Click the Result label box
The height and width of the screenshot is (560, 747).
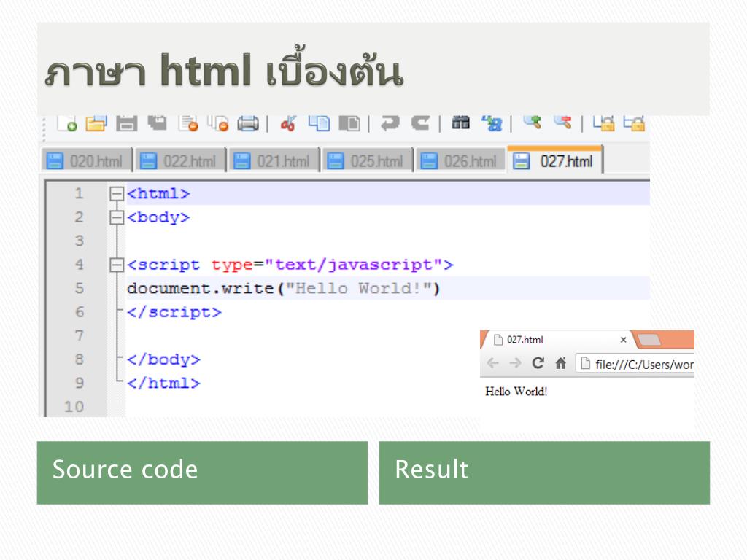(544, 472)
